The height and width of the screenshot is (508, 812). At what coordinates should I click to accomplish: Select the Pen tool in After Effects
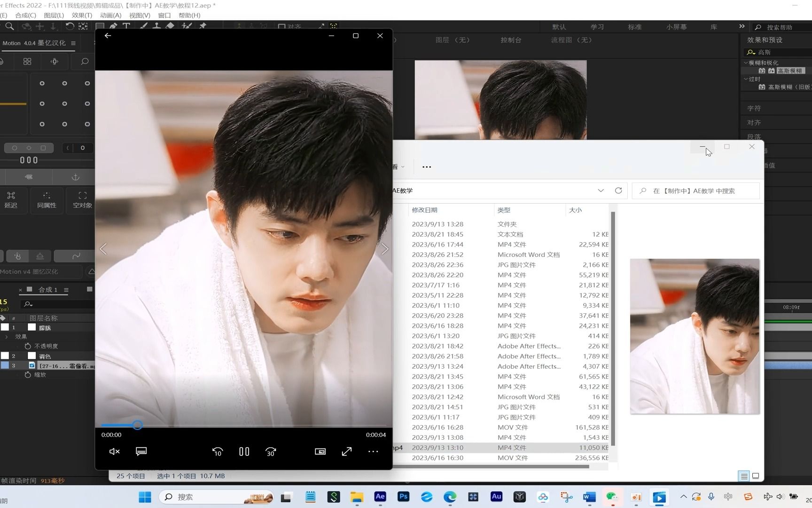tap(113, 26)
